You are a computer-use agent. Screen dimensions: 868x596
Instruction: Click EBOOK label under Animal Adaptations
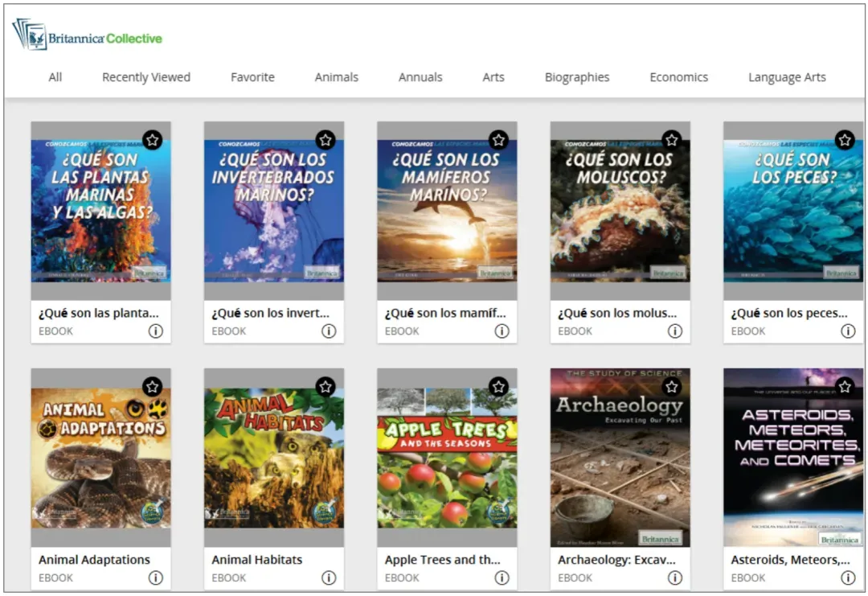56,578
